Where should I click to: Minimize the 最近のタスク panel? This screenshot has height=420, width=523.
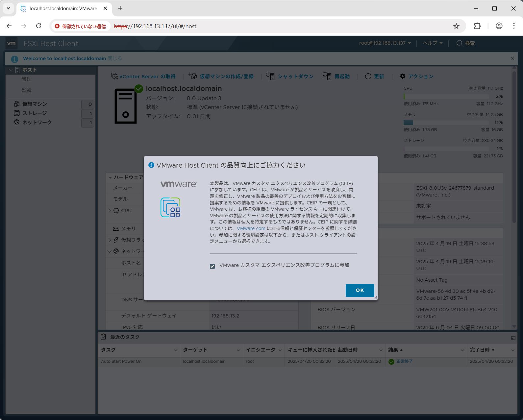(513, 338)
